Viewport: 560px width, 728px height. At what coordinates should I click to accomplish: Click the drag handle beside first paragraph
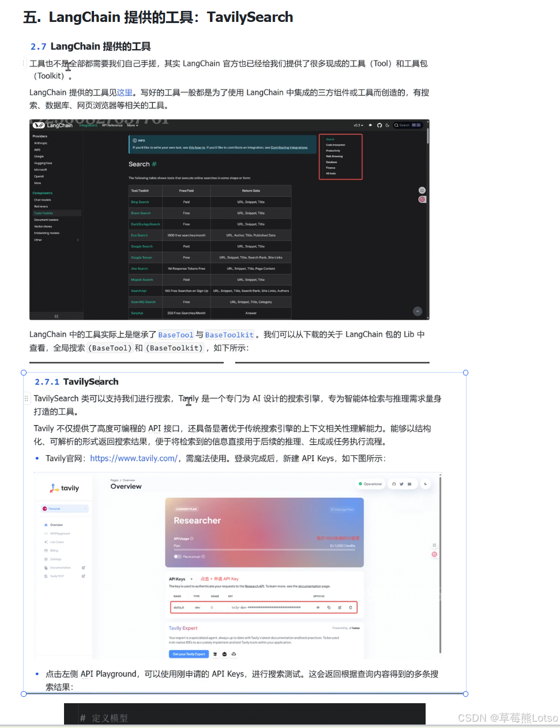pyautogui.click(x=24, y=63)
